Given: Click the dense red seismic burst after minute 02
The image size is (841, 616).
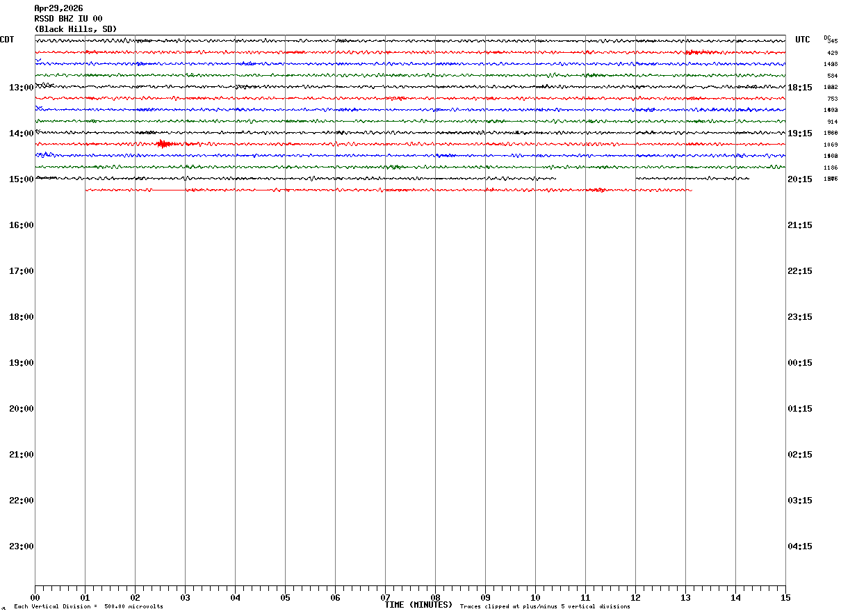Looking at the screenshot, I should pyautogui.click(x=165, y=144).
